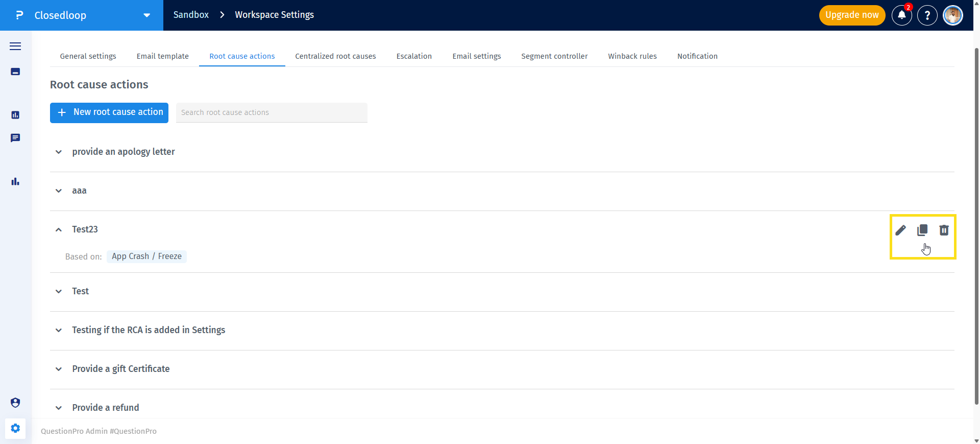Image resolution: width=980 pixels, height=444 pixels.
Task: Open the notifications bell icon
Action: click(902, 15)
